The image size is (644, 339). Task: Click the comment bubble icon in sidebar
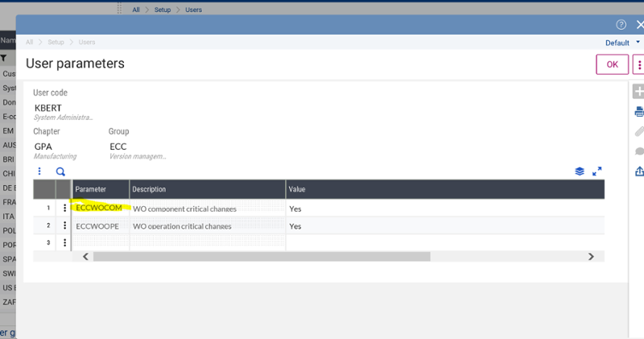pos(639,151)
